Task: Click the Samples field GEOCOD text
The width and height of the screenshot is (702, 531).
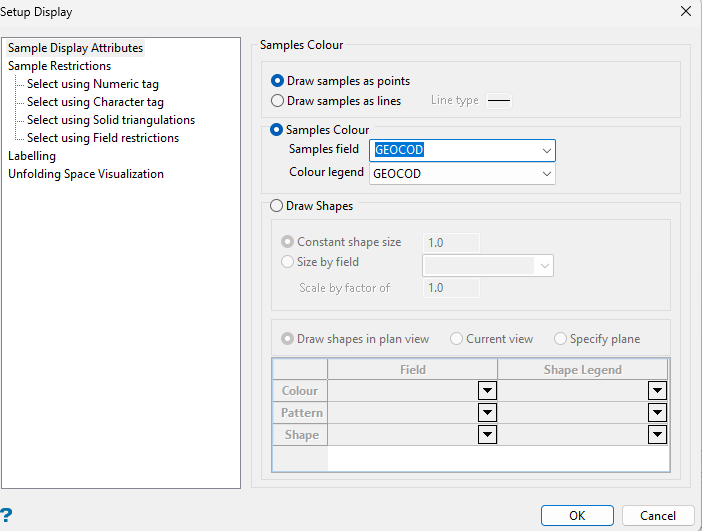Action: (x=399, y=150)
